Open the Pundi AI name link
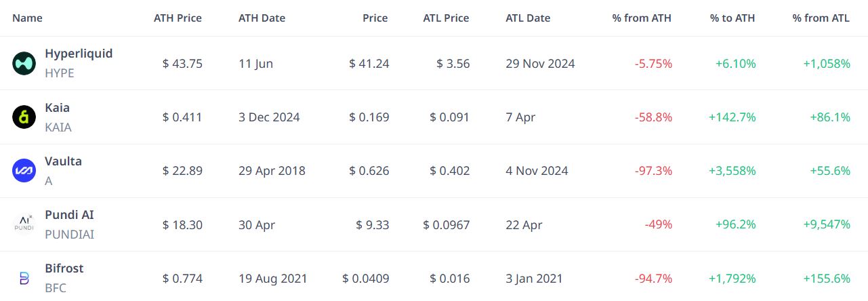868x301 pixels. (69, 214)
